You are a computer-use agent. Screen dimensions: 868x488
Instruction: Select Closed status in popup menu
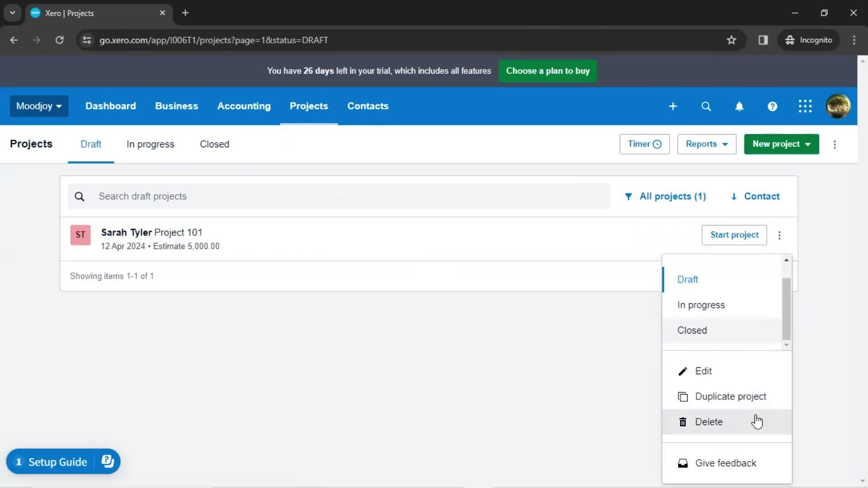[722, 330]
